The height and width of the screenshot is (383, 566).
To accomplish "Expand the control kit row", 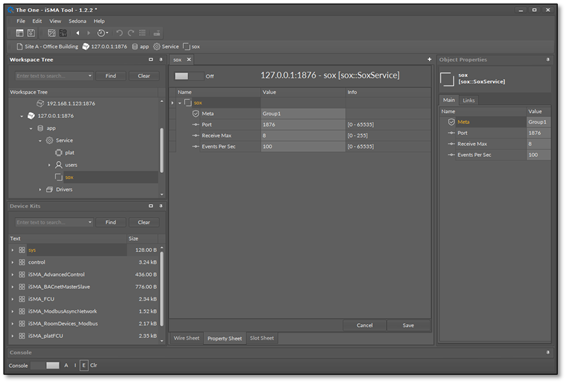I will coord(13,262).
